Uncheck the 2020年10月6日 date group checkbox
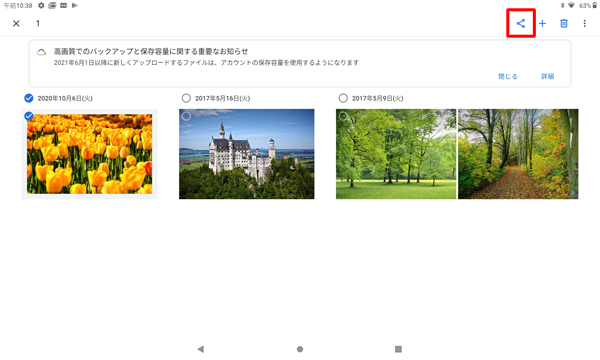The width and height of the screenshot is (600, 360). pos(29,98)
